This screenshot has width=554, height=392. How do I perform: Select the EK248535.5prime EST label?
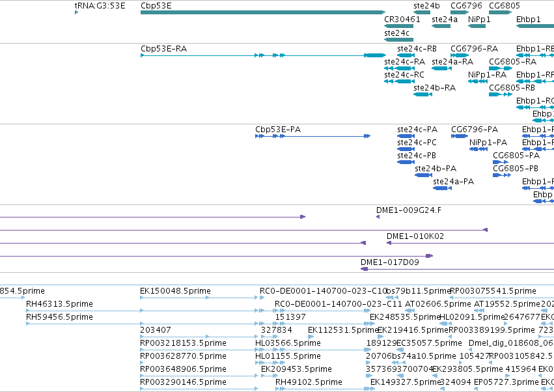[405, 317]
